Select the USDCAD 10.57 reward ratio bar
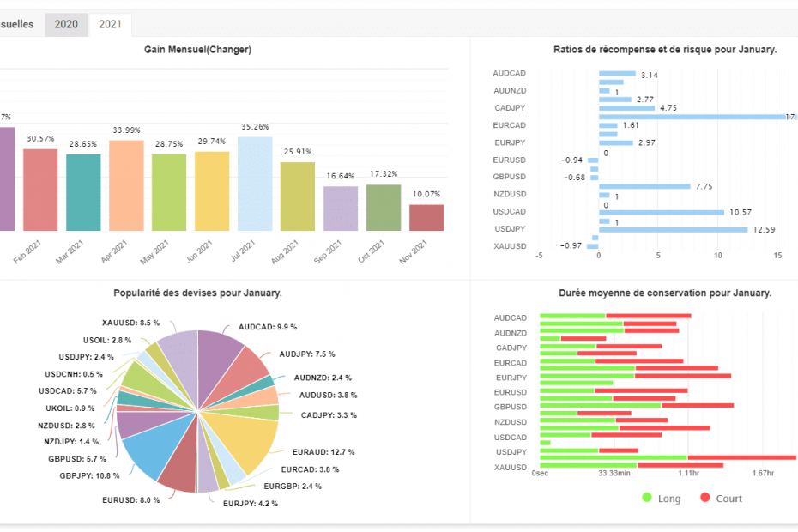The height and width of the screenshot is (532, 798). coord(661,212)
